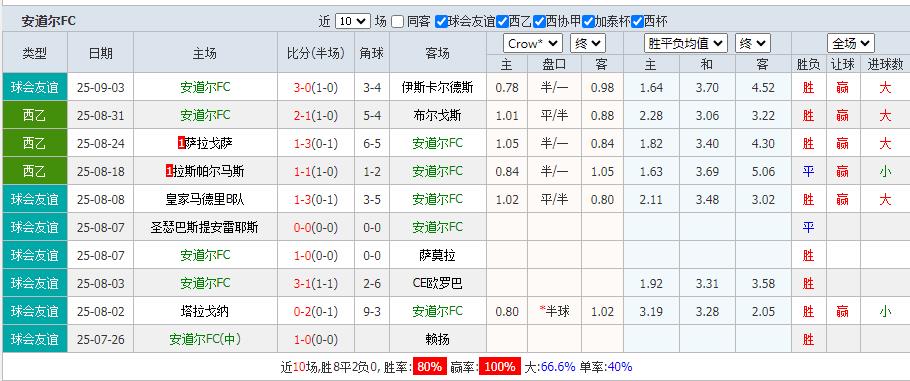
Task: Open 圣瑟巴斯提安雷耶斯 team link
Action: click(x=204, y=227)
